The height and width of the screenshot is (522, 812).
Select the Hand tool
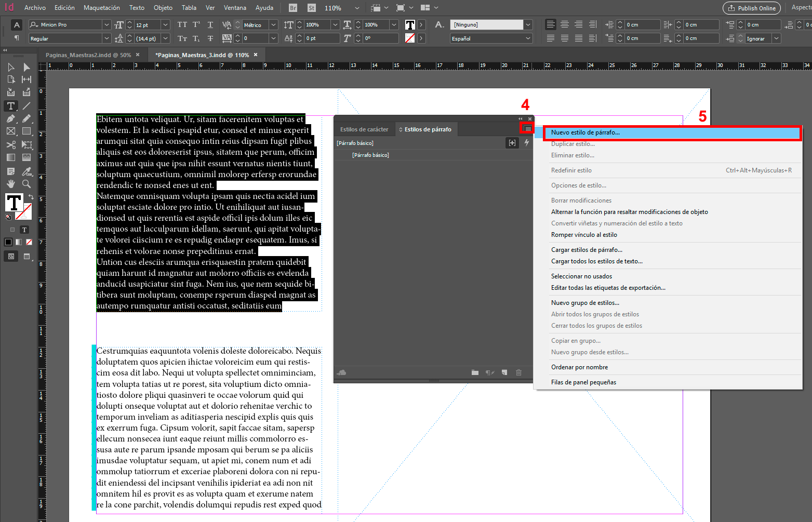(10, 183)
